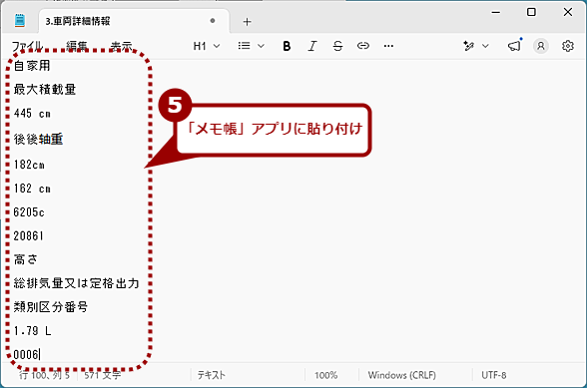Click the text line 最大積載量

point(45,90)
